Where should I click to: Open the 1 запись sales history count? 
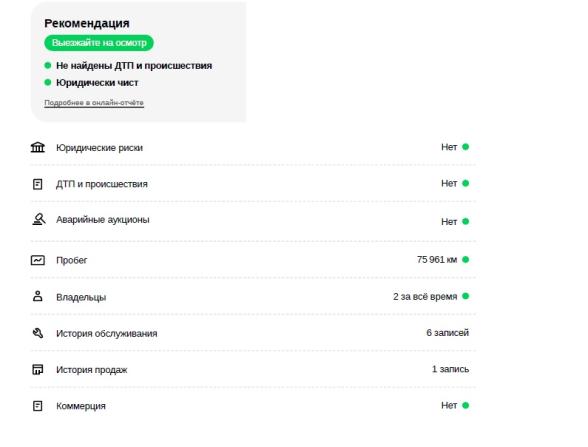click(x=450, y=369)
